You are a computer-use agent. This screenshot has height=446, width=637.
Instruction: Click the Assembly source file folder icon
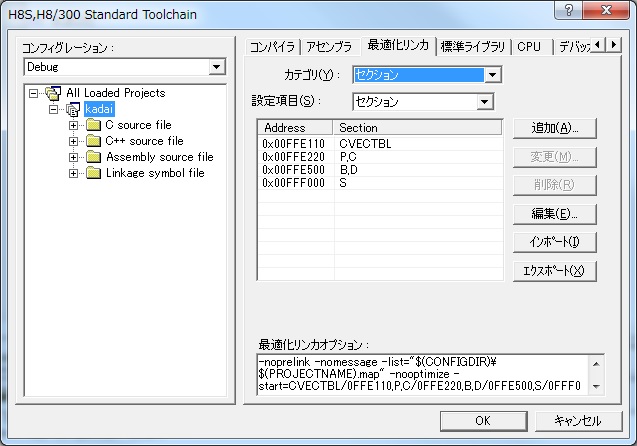(93, 157)
